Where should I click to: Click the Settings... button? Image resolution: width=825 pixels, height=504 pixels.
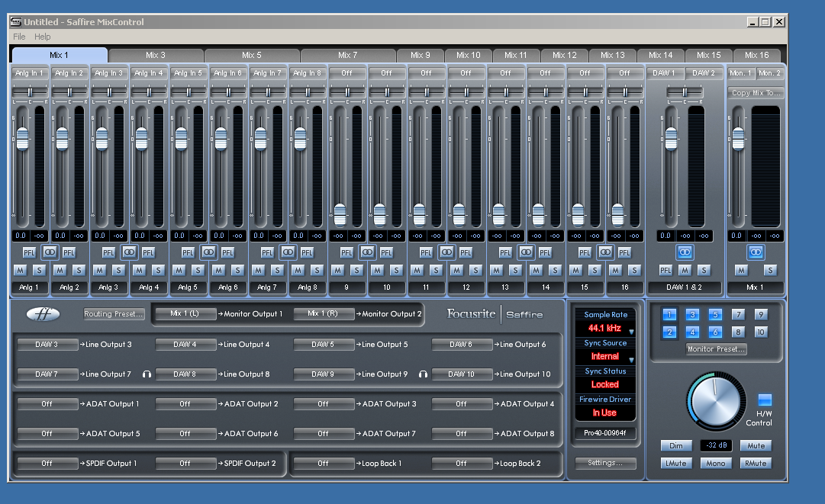tap(605, 463)
